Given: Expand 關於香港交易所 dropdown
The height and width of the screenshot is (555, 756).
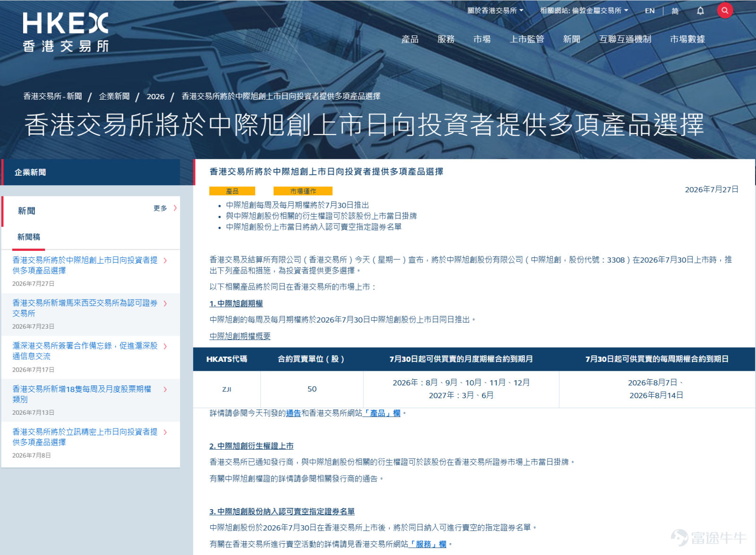Looking at the screenshot, I should tap(495, 10).
